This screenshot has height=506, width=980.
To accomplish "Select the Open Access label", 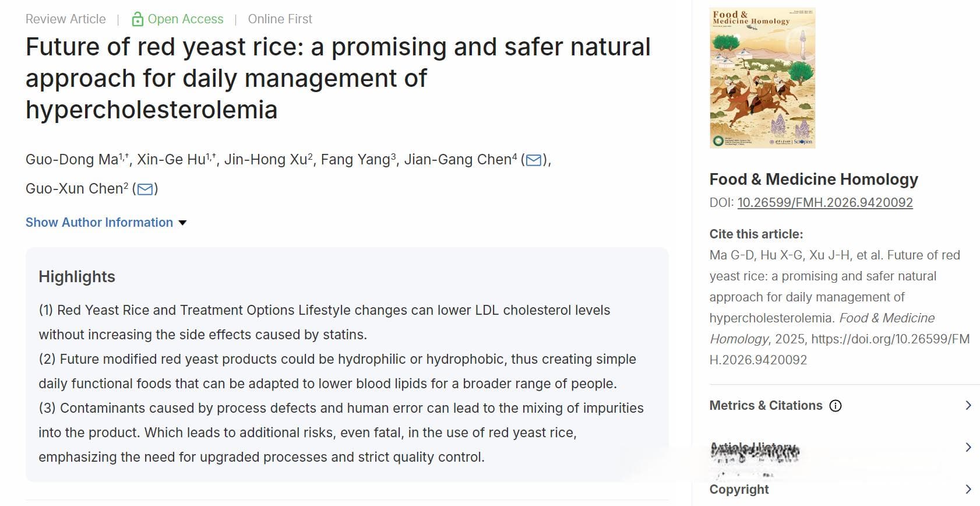I will [185, 19].
